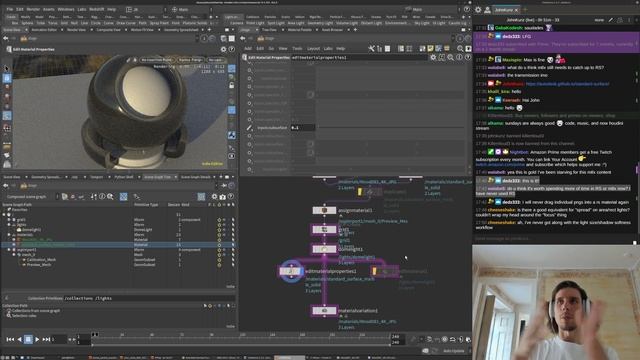The height and width of the screenshot is (360, 640).
Task: Open the File menu
Action: pyautogui.click(x=9, y=9)
